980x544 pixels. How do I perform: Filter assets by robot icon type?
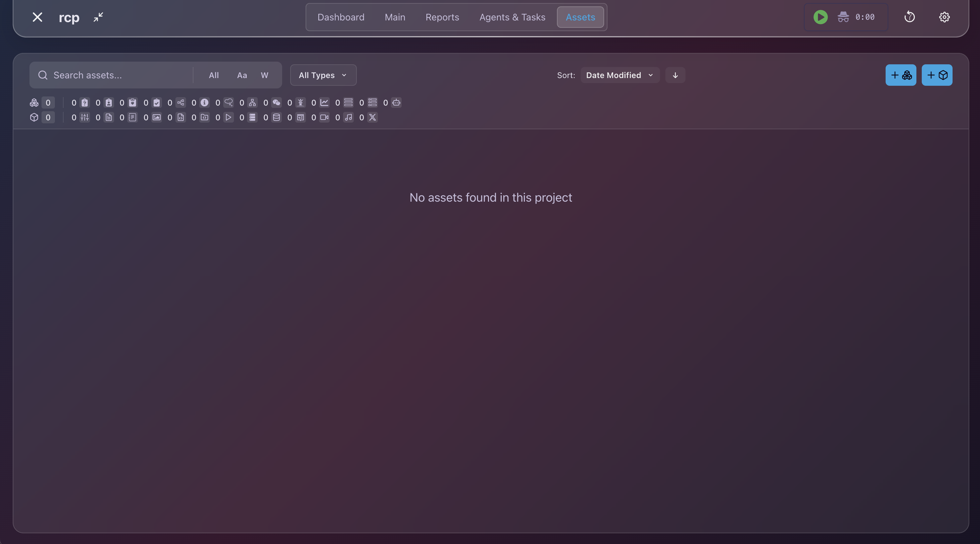[396, 103]
